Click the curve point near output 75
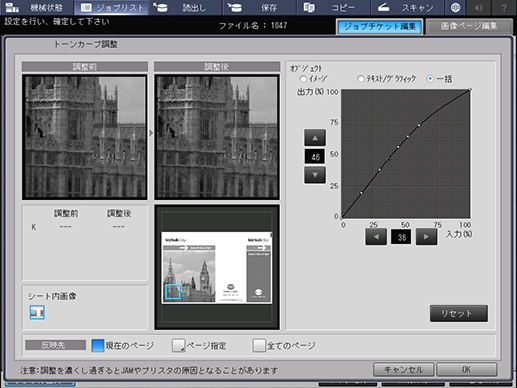The height and width of the screenshot is (388, 517). [419, 125]
